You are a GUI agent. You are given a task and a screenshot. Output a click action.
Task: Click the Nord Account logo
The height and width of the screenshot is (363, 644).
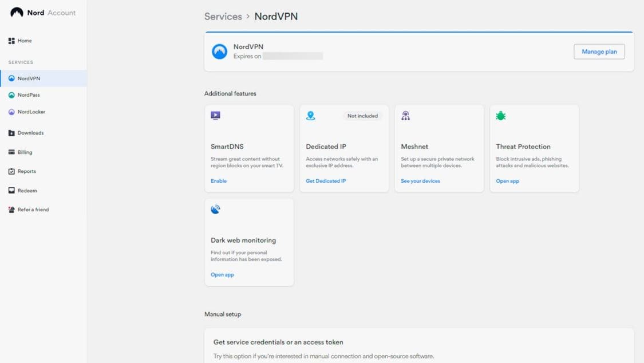click(x=42, y=13)
